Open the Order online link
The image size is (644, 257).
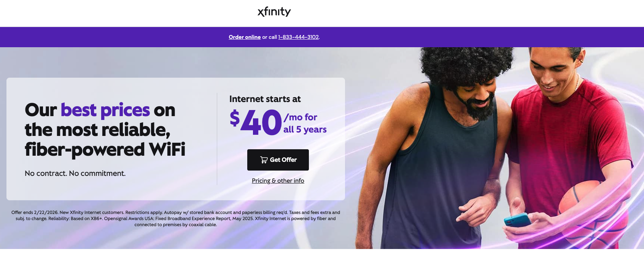(245, 37)
